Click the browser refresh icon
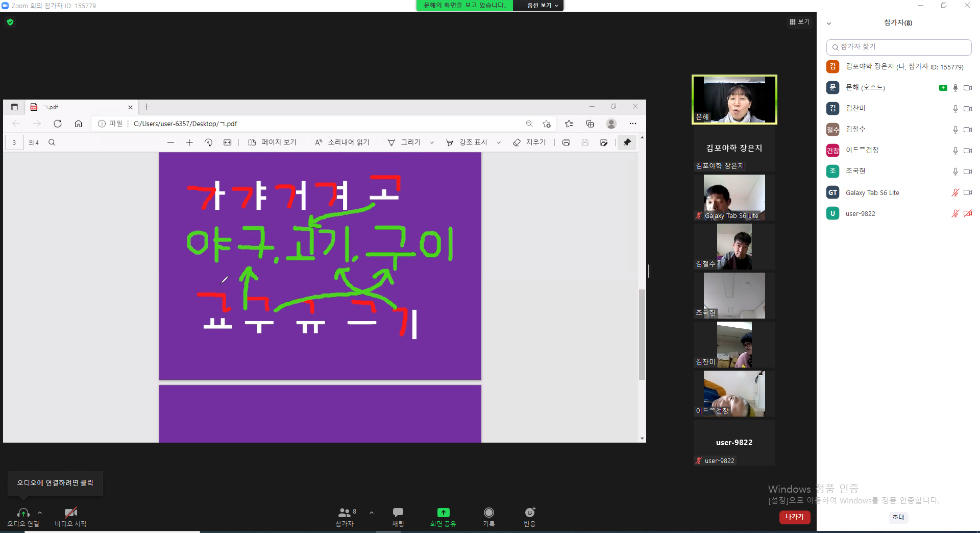 [58, 124]
